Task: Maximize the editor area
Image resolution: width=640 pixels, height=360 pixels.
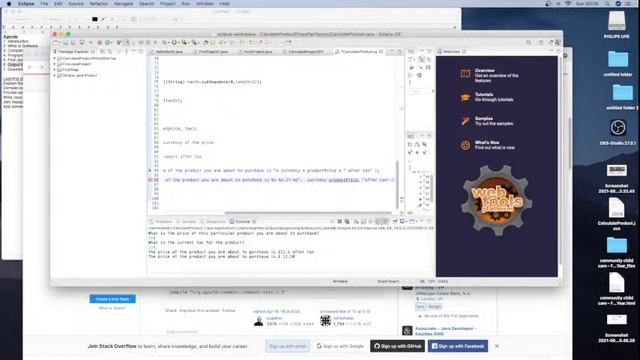Action: 400,52
